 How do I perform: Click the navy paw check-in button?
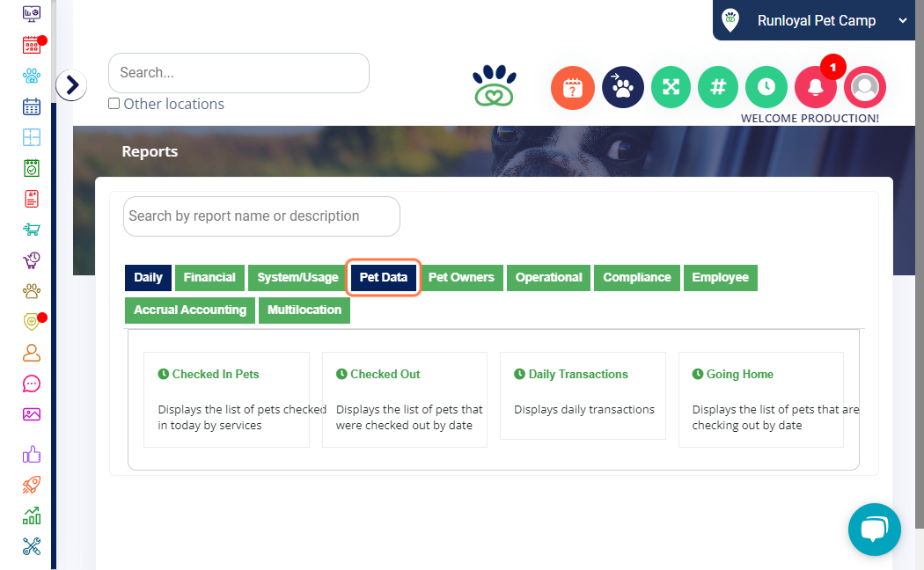(x=622, y=88)
